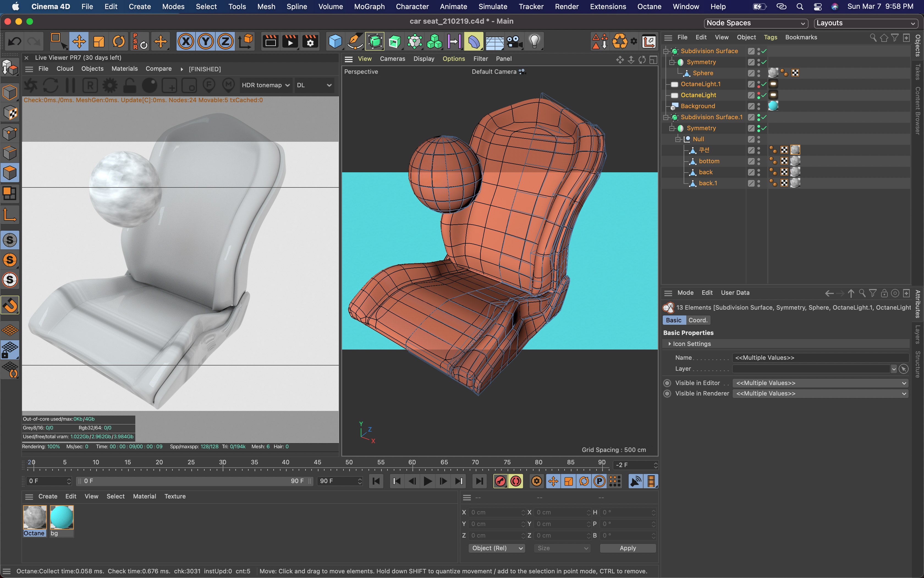Add a Camera object icon
This screenshot has height=578, width=924.
(x=515, y=41)
